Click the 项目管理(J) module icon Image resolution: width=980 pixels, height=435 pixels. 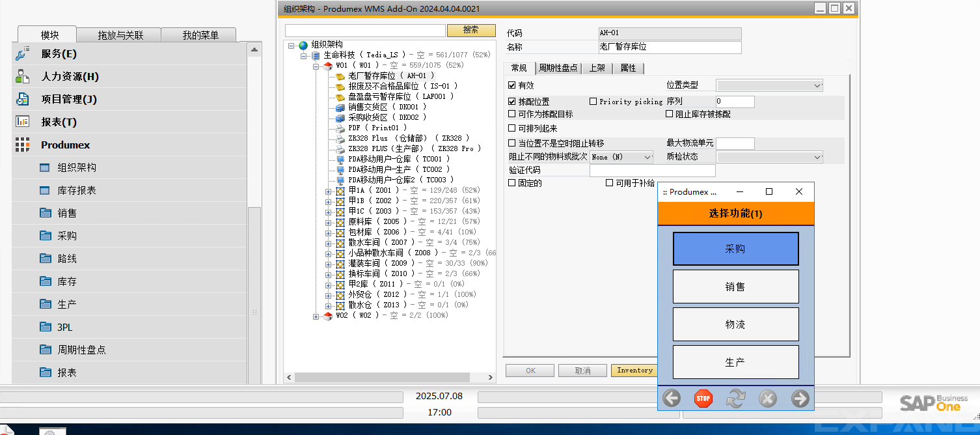coord(23,99)
